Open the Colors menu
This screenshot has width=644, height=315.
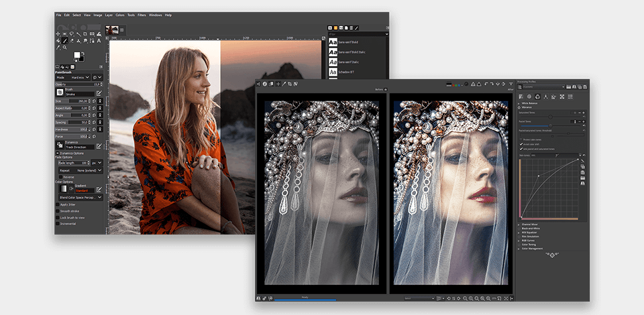pos(119,15)
